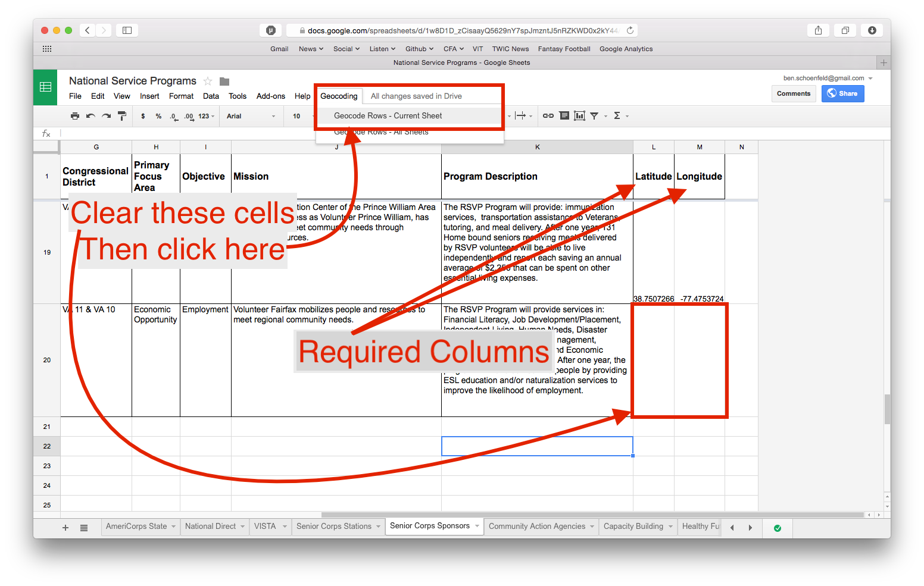This screenshot has width=924, height=586.
Task: Click the vertical scrollbar thumb
Action: (887, 409)
